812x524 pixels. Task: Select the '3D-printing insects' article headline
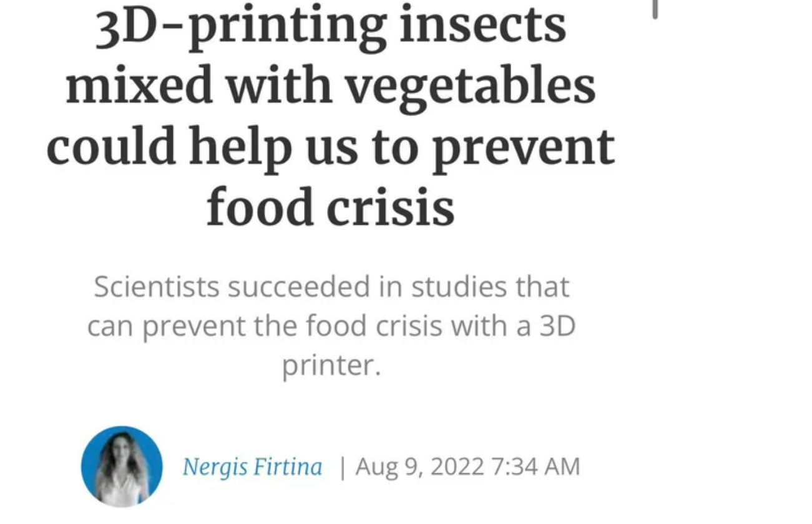coord(331,117)
